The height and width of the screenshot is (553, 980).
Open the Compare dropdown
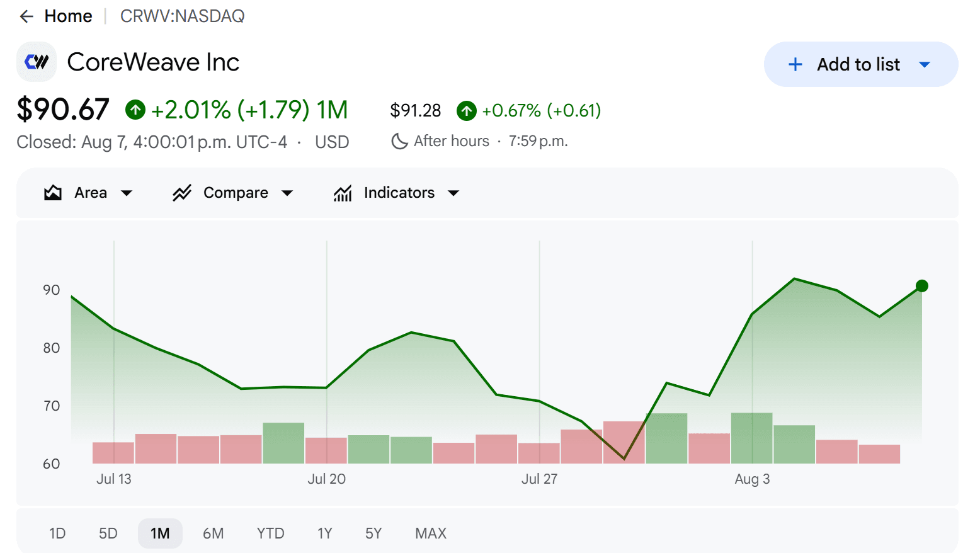click(233, 193)
